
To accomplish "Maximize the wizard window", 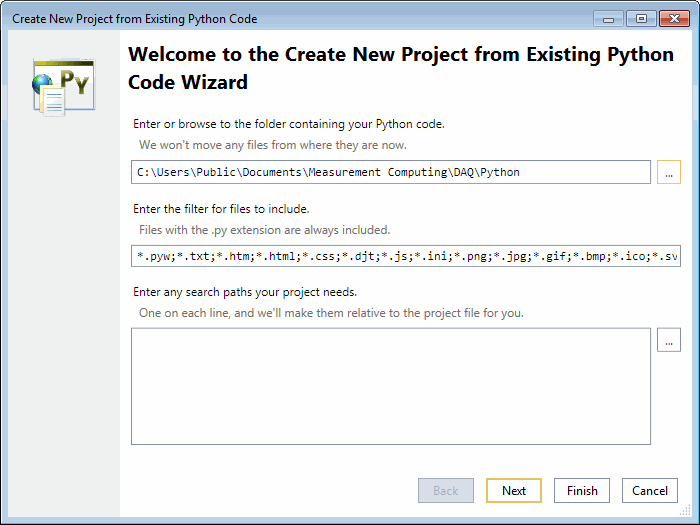I will [x=641, y=19].
